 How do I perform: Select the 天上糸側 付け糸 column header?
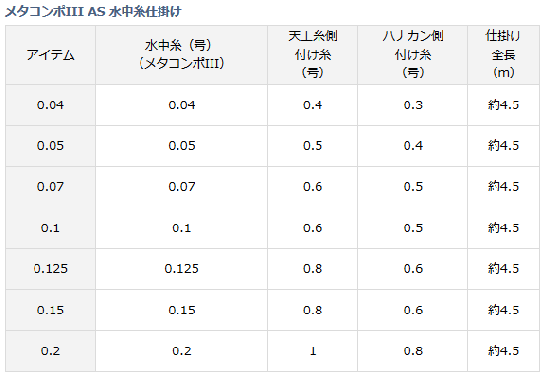(313, 55)
